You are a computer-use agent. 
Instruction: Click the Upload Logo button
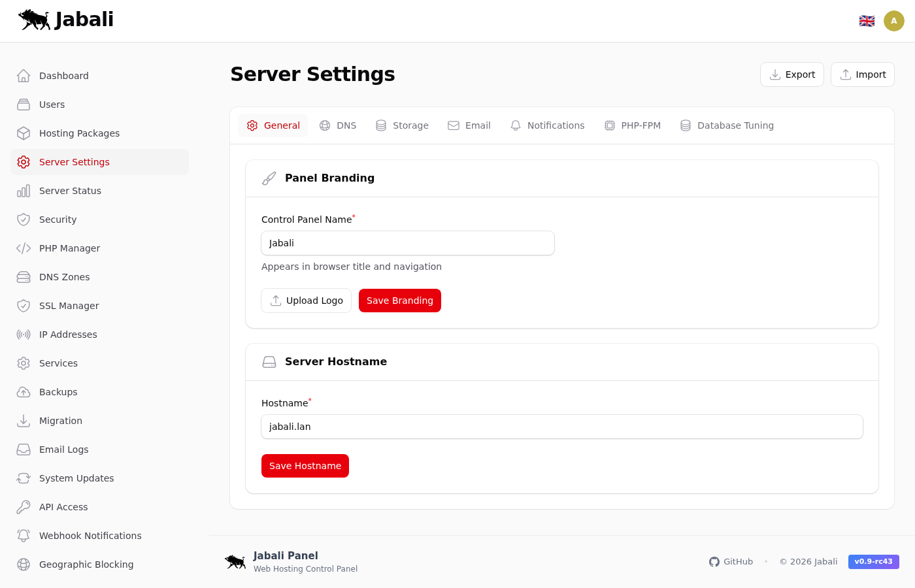307,301
